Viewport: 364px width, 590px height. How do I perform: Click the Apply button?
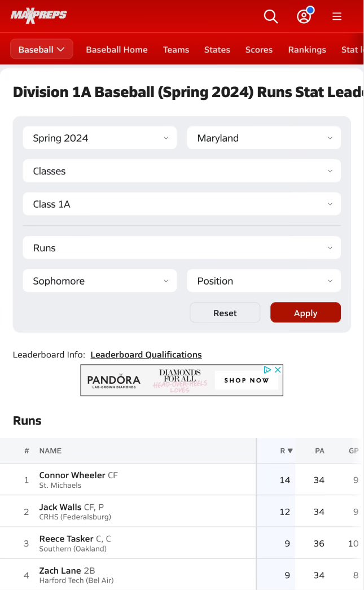pos(305,313)
